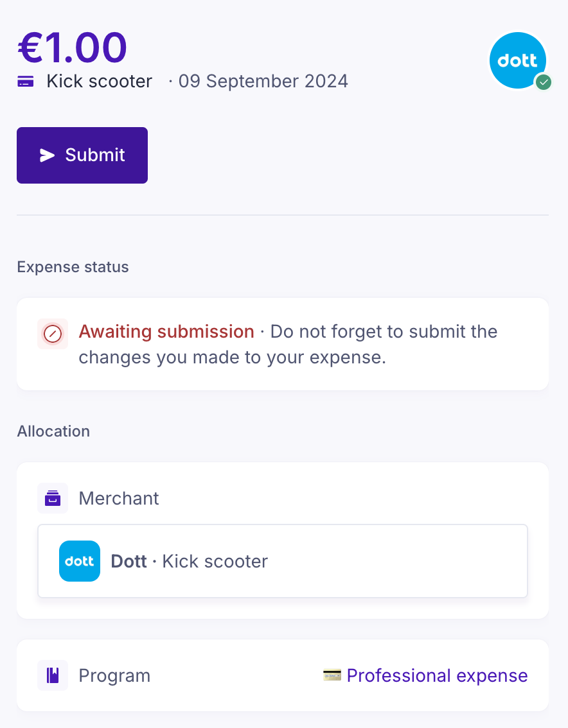Click the Merchant box icon
568x728 pixels.
coord(53,498)
